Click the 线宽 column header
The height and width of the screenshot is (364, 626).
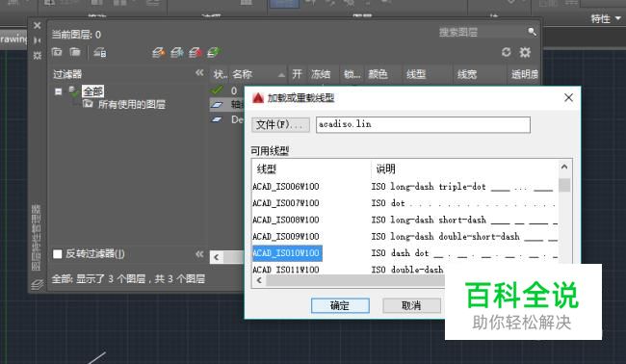[467, 74]
